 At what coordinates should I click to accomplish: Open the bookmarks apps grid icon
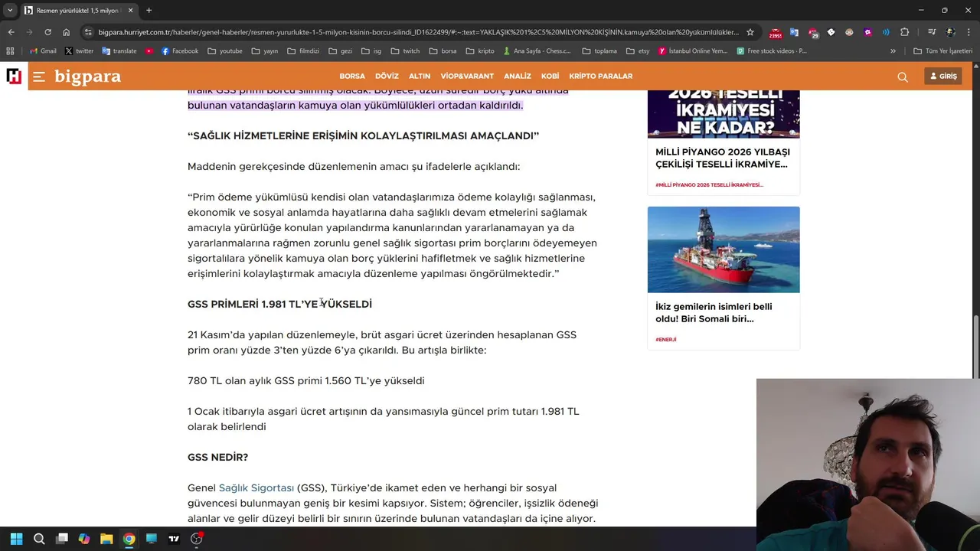pyautogui.click(x=10, y=51)
